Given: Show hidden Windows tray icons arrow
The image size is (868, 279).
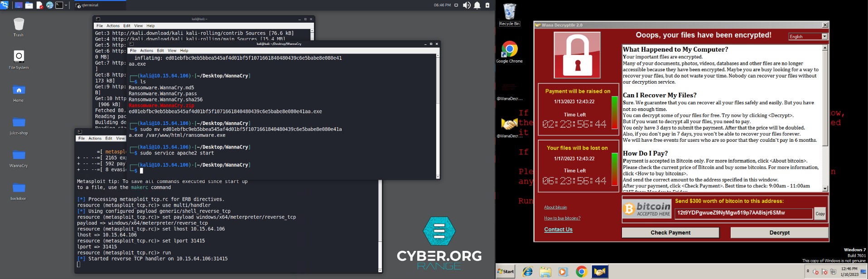Looking at the screenshot, I should (807, 271).
